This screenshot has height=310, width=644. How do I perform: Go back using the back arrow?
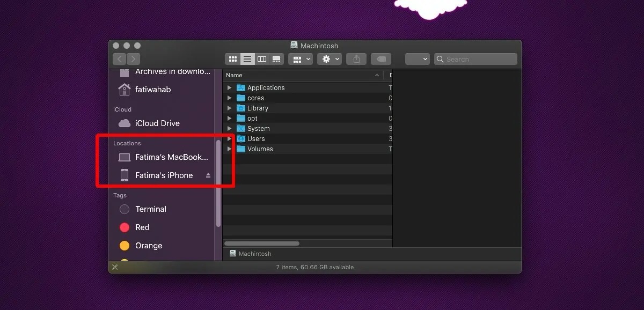coord(120,59)
